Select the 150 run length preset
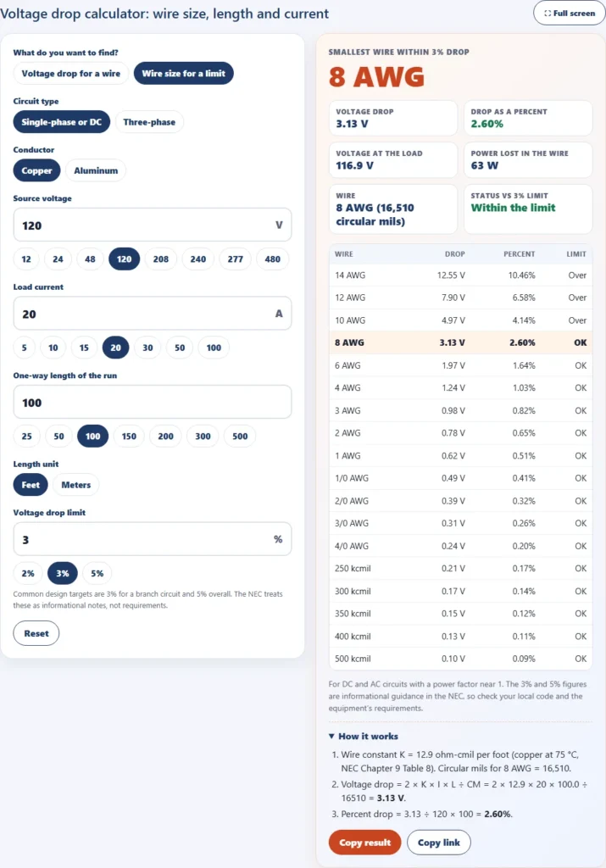This screenshot has width=606, height=868. point(129,436)
